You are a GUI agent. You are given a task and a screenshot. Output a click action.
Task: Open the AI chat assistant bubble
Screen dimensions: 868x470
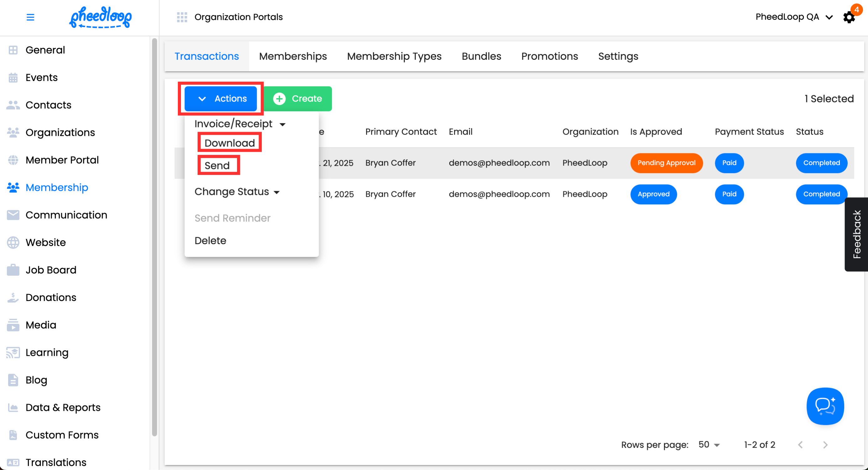pyautogui.click(x=825, y=406)
